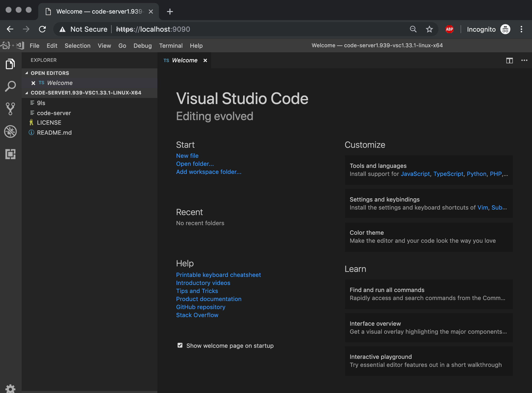532x393 pixels.
Task: Click GitHub repository link
Action: pos(201,307)
